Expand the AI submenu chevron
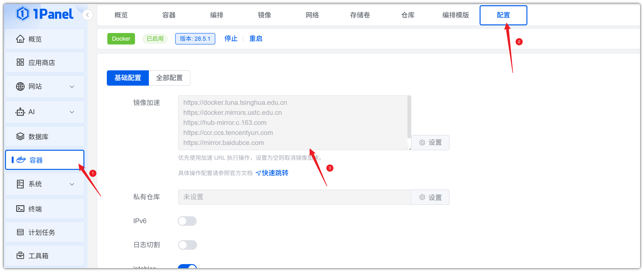The height and width of the screenshot is (272, 644). pos(72,112)
